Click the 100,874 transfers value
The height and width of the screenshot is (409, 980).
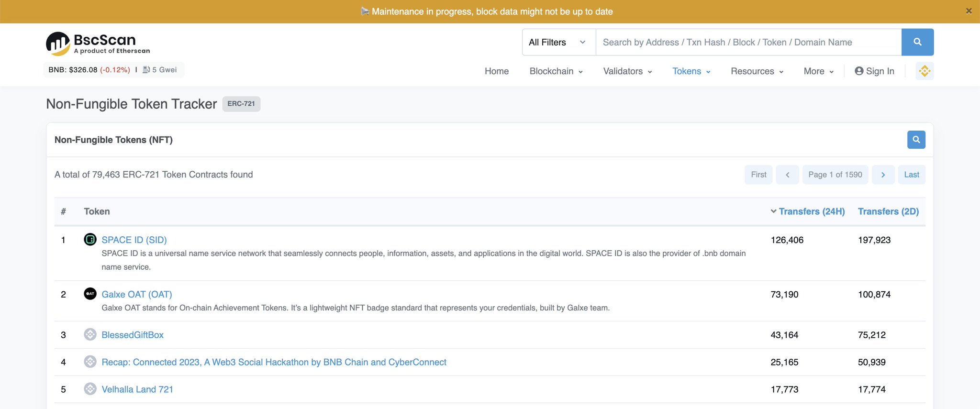(874, 294)
